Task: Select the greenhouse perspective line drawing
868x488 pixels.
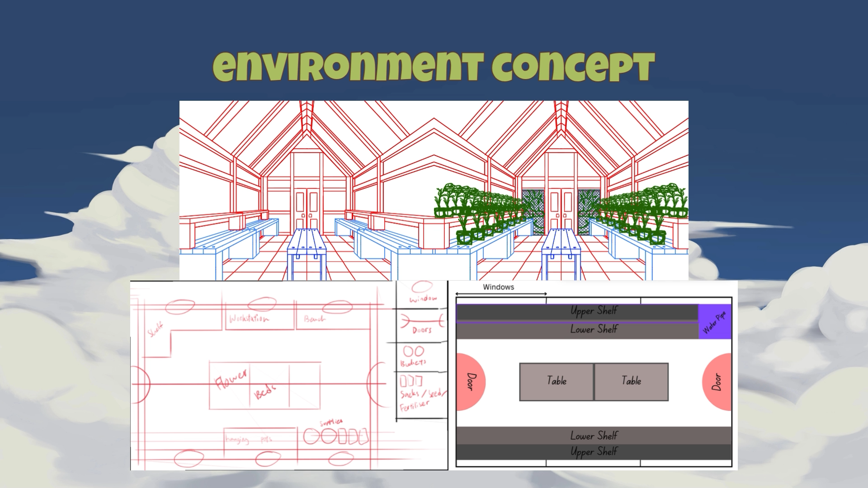Action: pos(434,190)
